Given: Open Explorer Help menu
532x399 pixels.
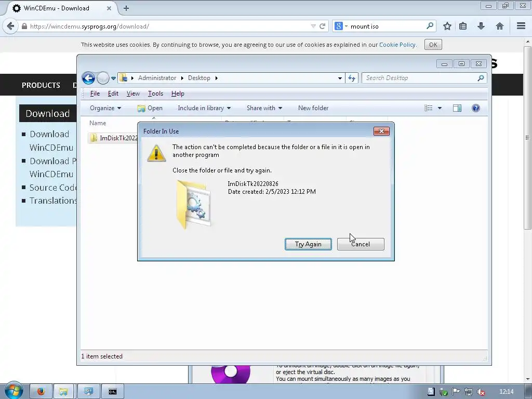Looking at the screenshot, I should coord(178,94).
